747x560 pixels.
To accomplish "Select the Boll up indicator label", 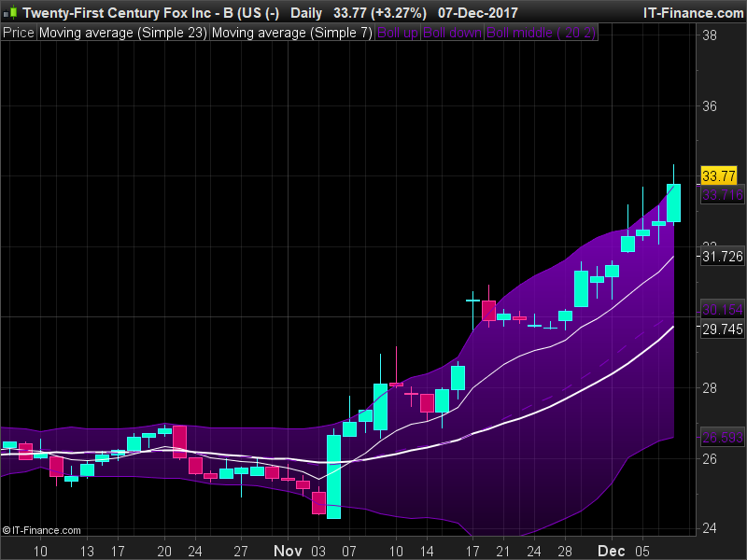I will (x=398, y=33).
